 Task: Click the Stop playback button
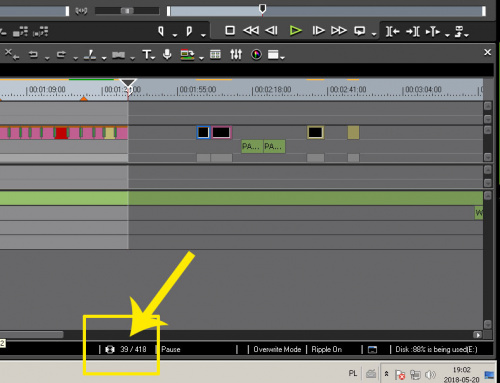pyautogui.click(x=230, y=31)
